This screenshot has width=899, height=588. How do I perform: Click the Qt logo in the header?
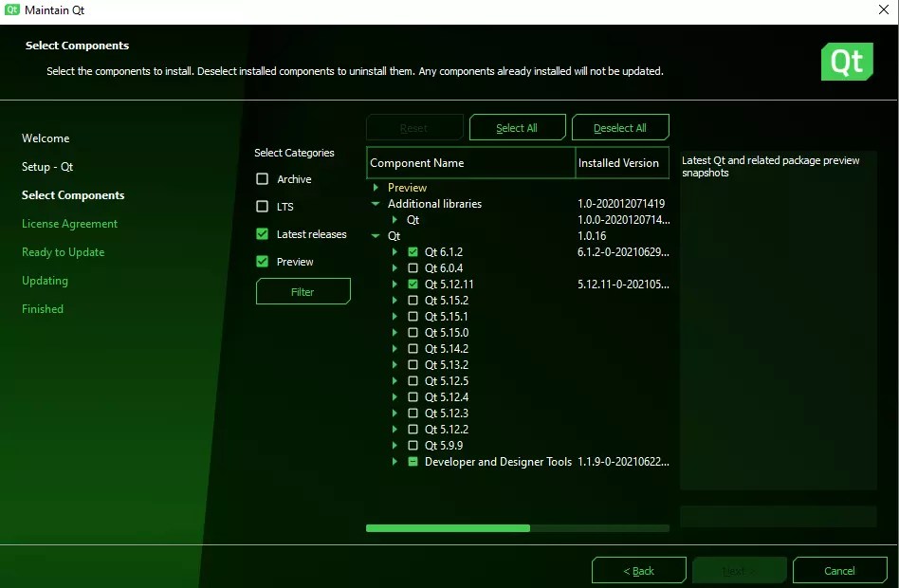pos(846,61)
